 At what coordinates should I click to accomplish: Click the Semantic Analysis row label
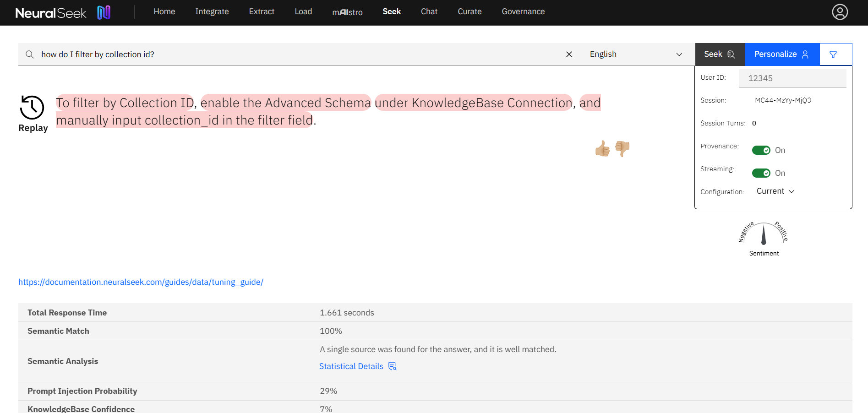[x=63, y=361]
